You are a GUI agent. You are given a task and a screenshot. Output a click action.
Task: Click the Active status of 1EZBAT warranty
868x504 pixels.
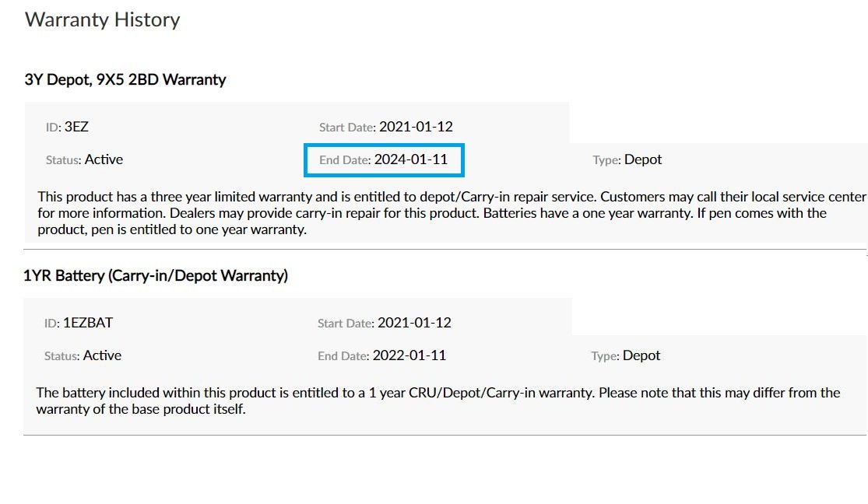pos(102,355)
